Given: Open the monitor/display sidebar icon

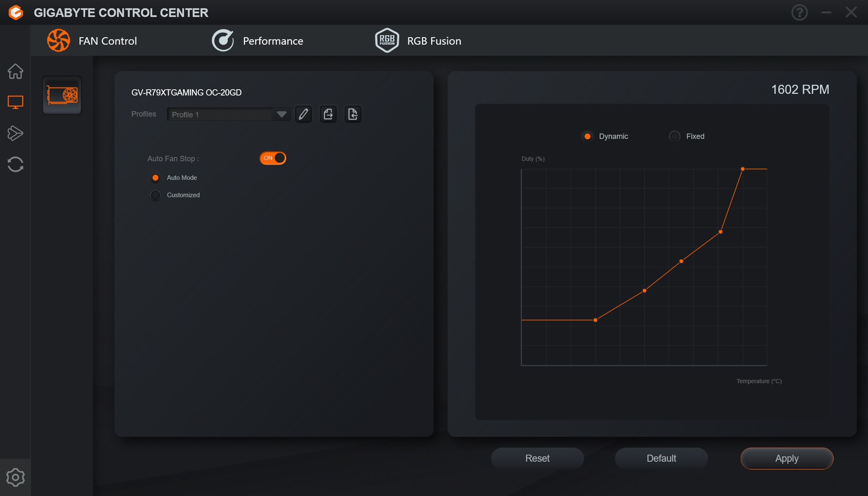Looking at the screenshot, I should click(x=15, y=102).
